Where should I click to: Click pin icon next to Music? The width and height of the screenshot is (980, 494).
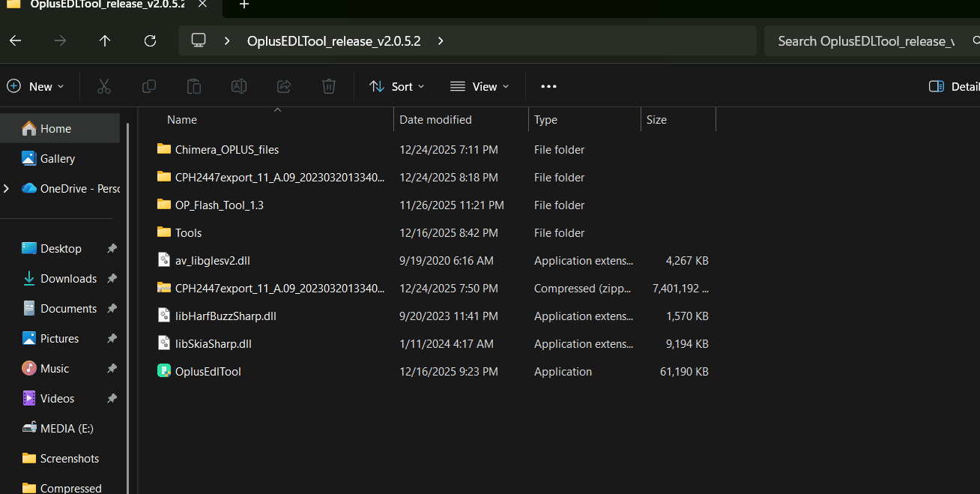[x=112, y=368]
